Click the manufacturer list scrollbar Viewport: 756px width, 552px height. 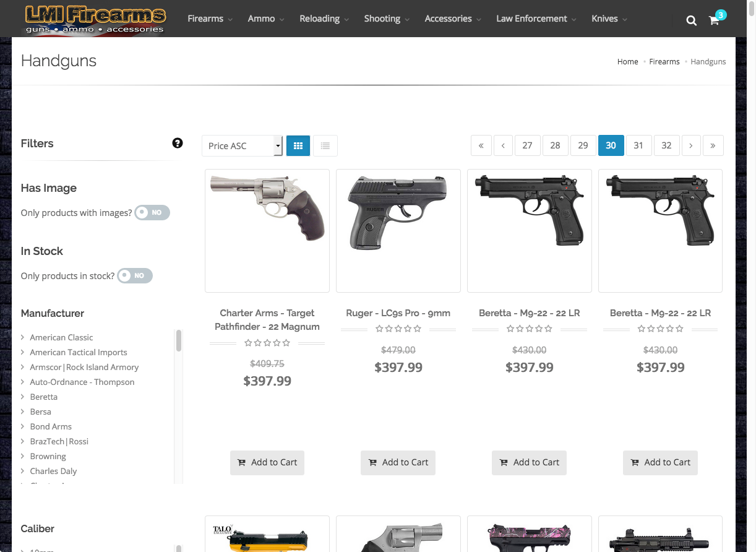(x=179, y=340)
